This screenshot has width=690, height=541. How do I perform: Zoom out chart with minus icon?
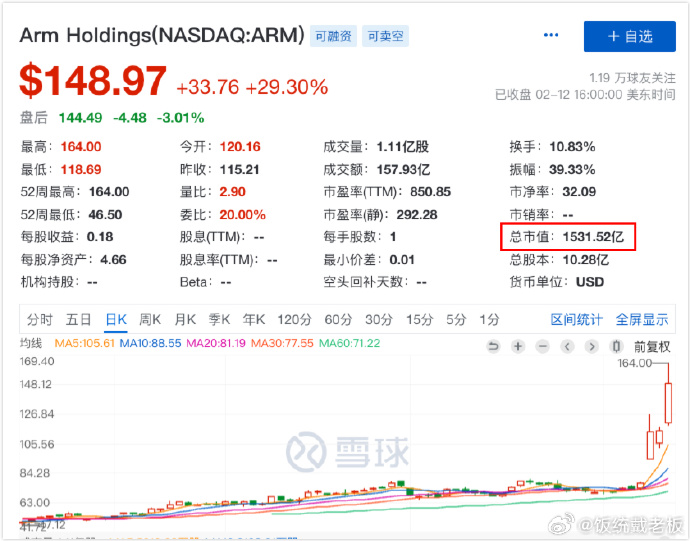[543, 347]
